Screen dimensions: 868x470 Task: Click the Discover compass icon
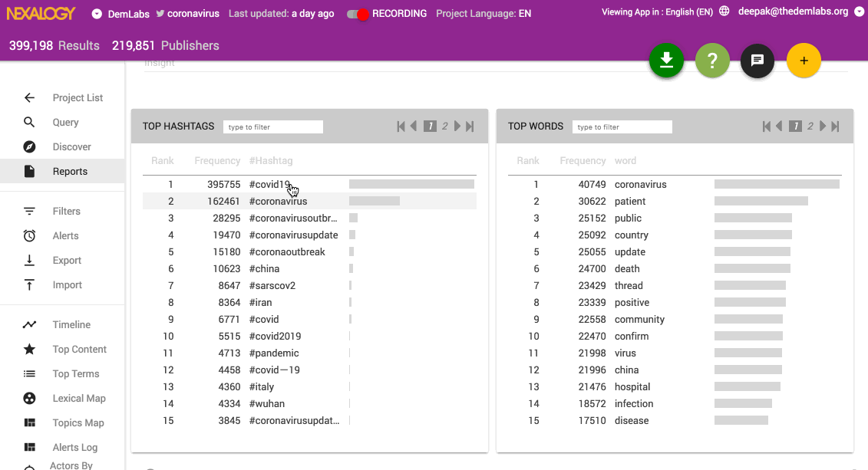pos(29,146)
